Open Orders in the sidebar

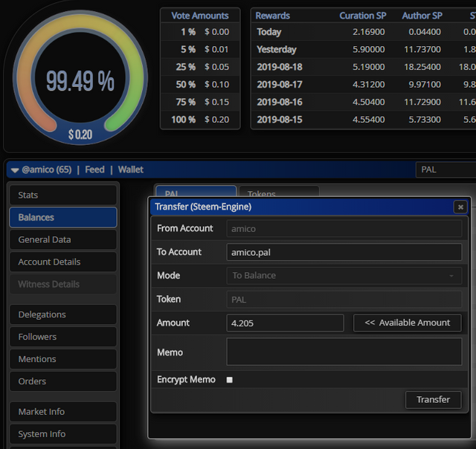tap(63, 381)
